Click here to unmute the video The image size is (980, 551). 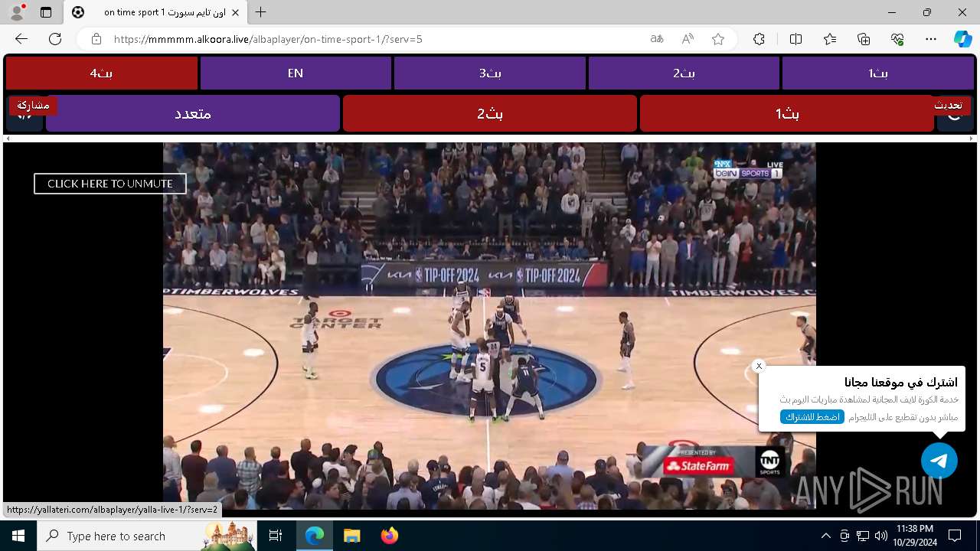[110, 184]
